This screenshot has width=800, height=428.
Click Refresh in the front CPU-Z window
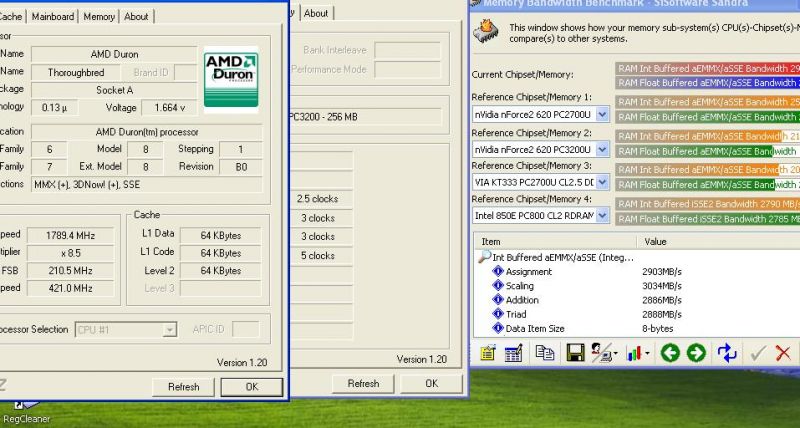coord(184,387)
